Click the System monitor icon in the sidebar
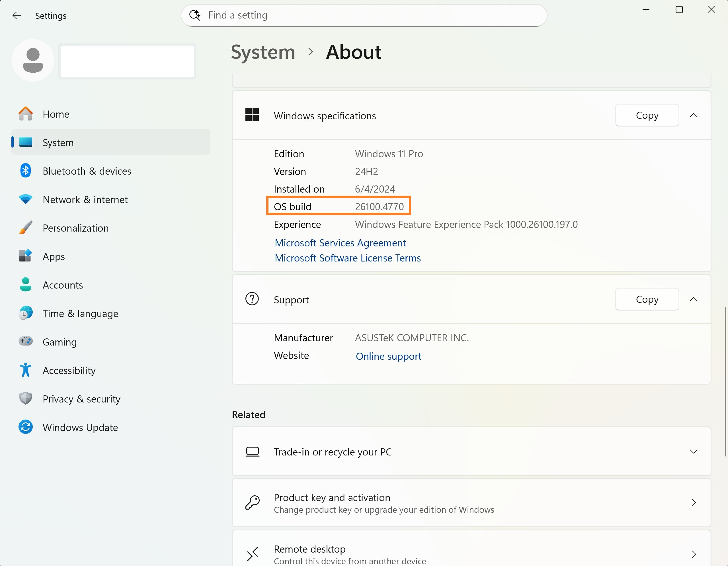 (x=26, y=142)
